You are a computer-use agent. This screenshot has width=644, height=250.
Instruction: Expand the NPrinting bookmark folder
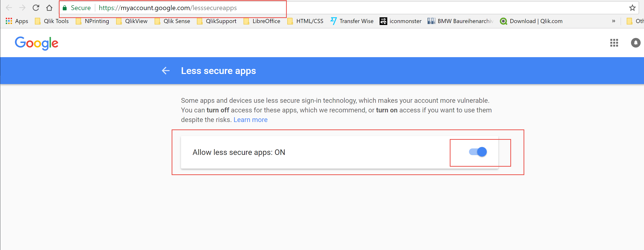pyautogui.click(x=92, y=21)
